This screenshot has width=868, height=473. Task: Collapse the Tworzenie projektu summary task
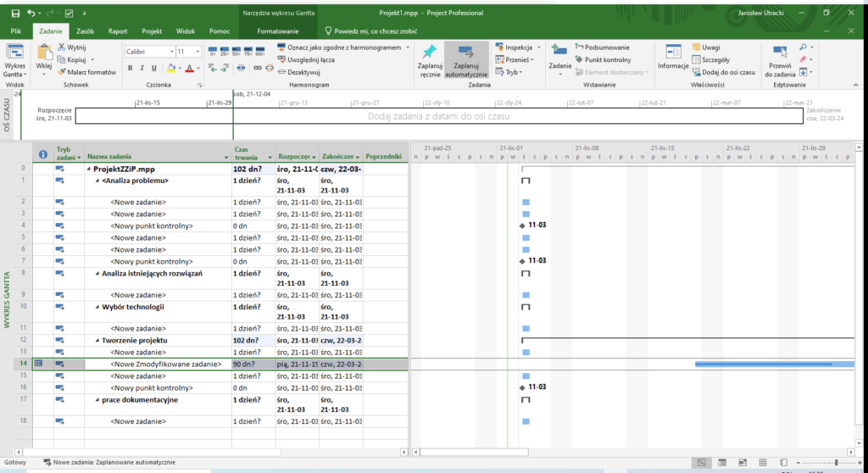[x=97, y=340]
